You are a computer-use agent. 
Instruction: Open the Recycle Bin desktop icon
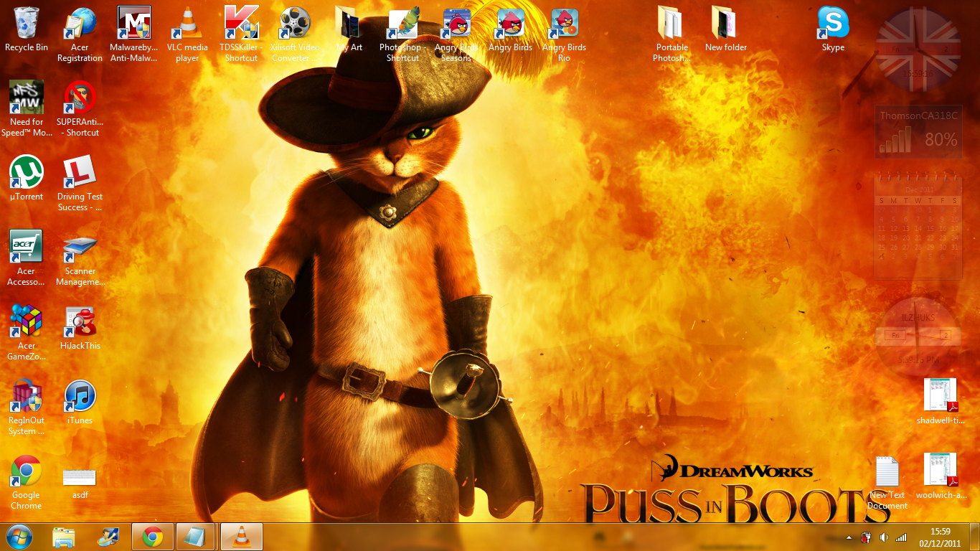[x=27, y=24]
